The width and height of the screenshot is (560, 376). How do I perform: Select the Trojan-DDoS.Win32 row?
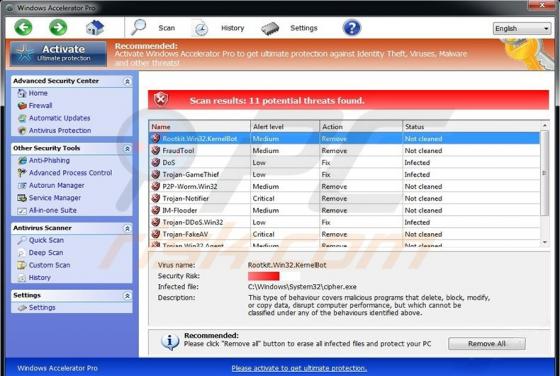344,222
